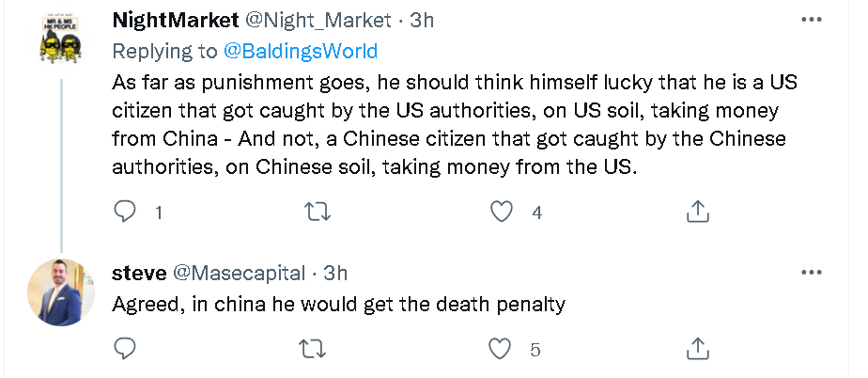Click the NightMarket display name
The width and height of the screenshot is (868, 378).
(172, 20)
